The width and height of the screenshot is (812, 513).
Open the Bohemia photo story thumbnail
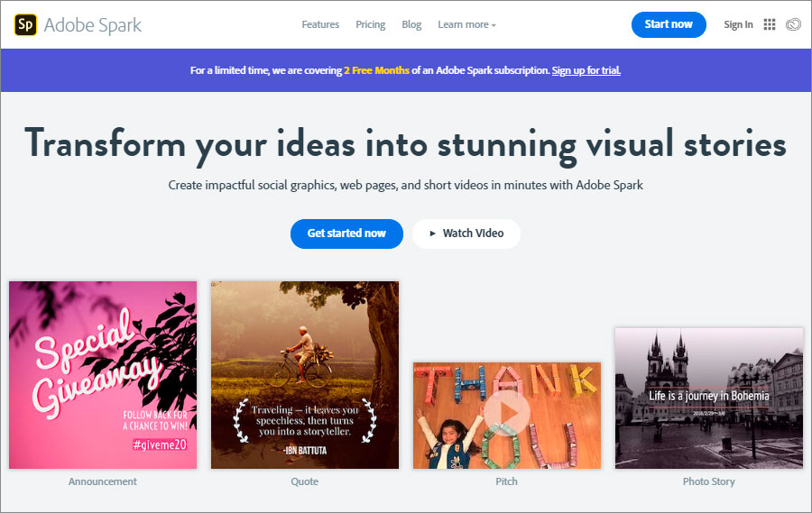pyautogui.click(x=709, y=398)
